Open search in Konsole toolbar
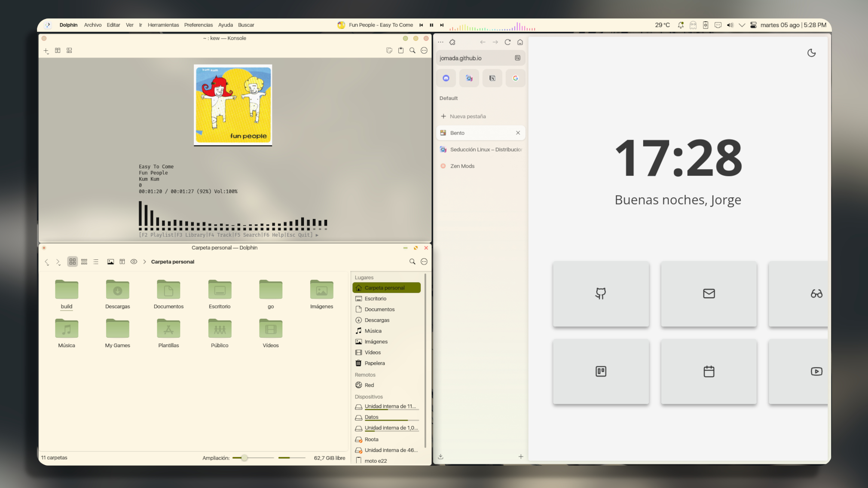Viewport: 868px width, 488px height. click(413, 51)
